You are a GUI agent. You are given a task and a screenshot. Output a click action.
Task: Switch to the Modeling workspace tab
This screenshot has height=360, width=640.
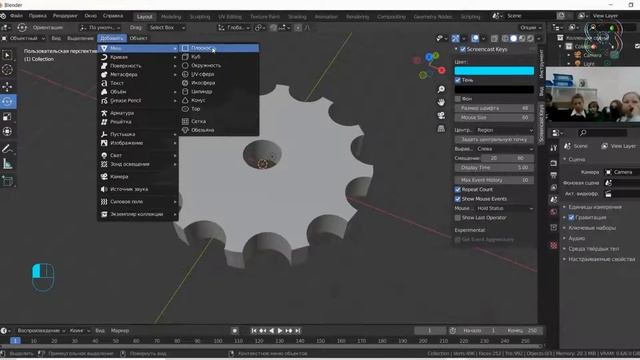[171, 17]
